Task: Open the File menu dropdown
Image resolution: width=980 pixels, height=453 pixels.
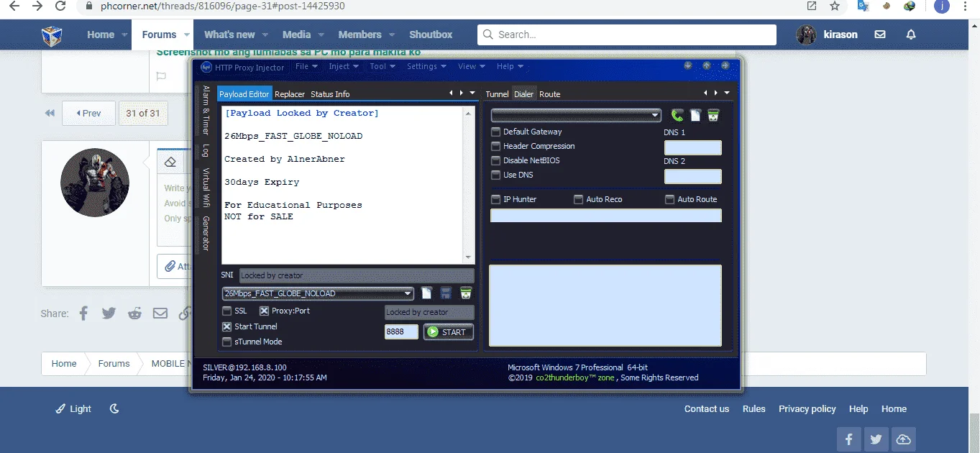Action: (x=306, y=66)
